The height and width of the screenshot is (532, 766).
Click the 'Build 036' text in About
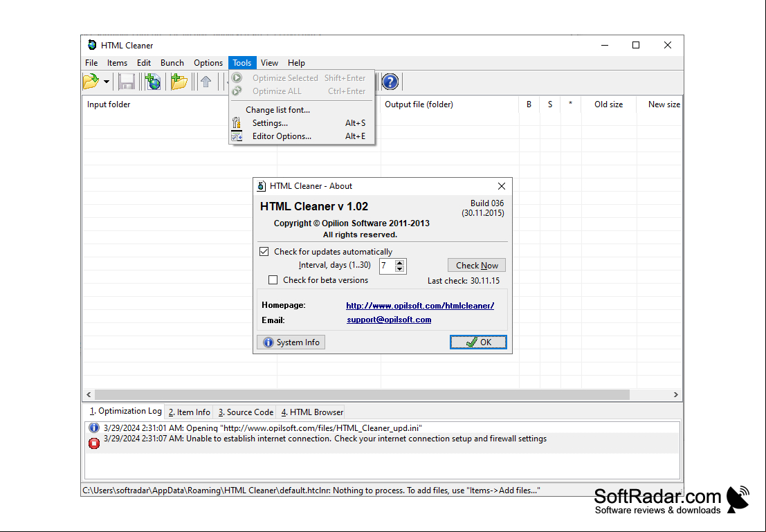point(487,203)
